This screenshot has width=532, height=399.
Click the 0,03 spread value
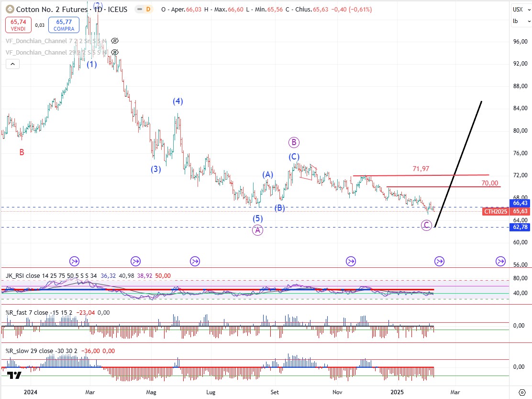(x=40, y=25)
